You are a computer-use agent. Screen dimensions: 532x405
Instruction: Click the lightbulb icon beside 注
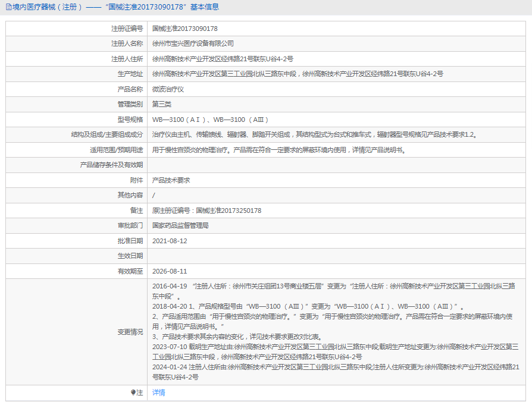[133, 393]
